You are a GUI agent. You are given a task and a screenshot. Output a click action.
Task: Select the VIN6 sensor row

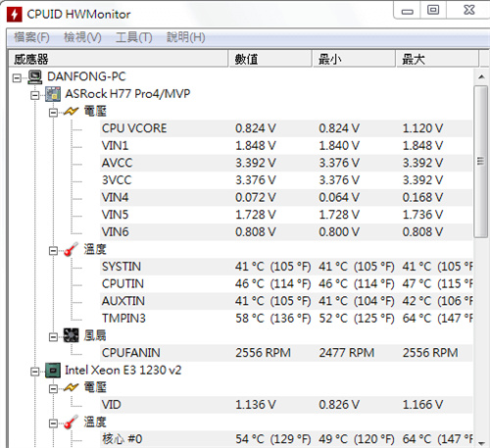(x=286, y=232)
